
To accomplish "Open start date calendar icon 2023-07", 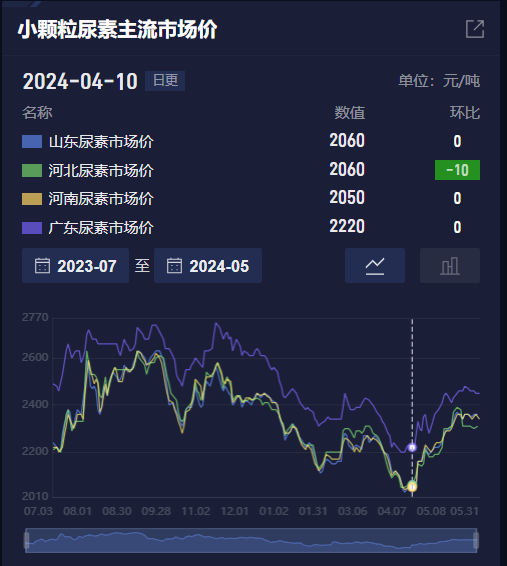I will 42,266.
